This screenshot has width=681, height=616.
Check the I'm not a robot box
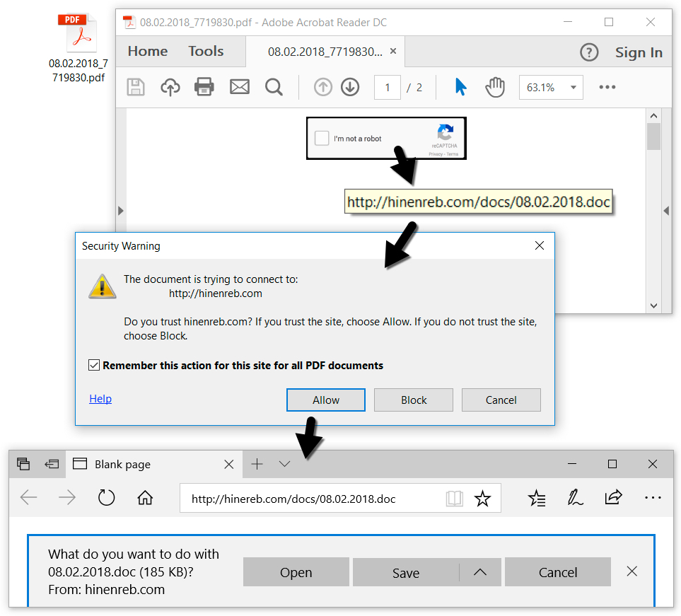pyautogui.click(x=321, y=138)
